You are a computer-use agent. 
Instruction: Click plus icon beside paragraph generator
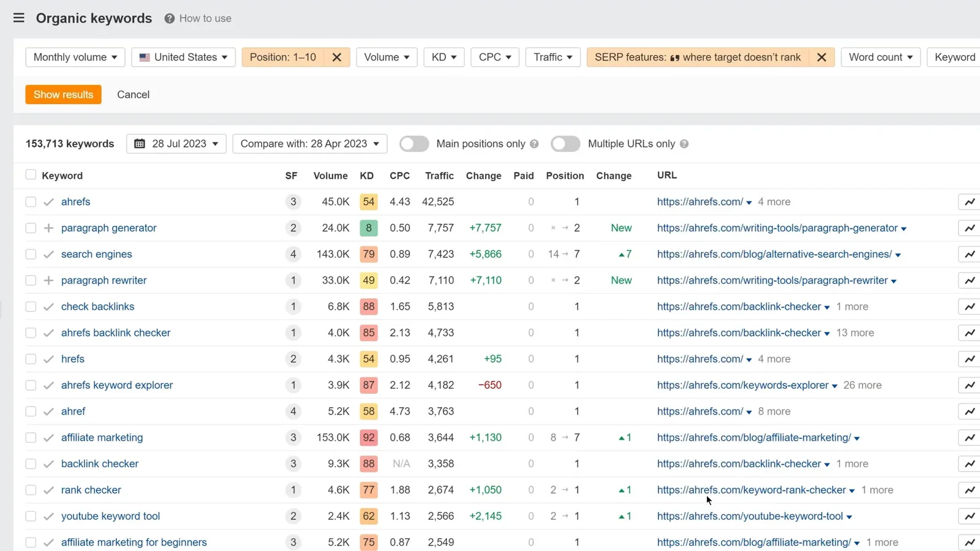[49, 228]
